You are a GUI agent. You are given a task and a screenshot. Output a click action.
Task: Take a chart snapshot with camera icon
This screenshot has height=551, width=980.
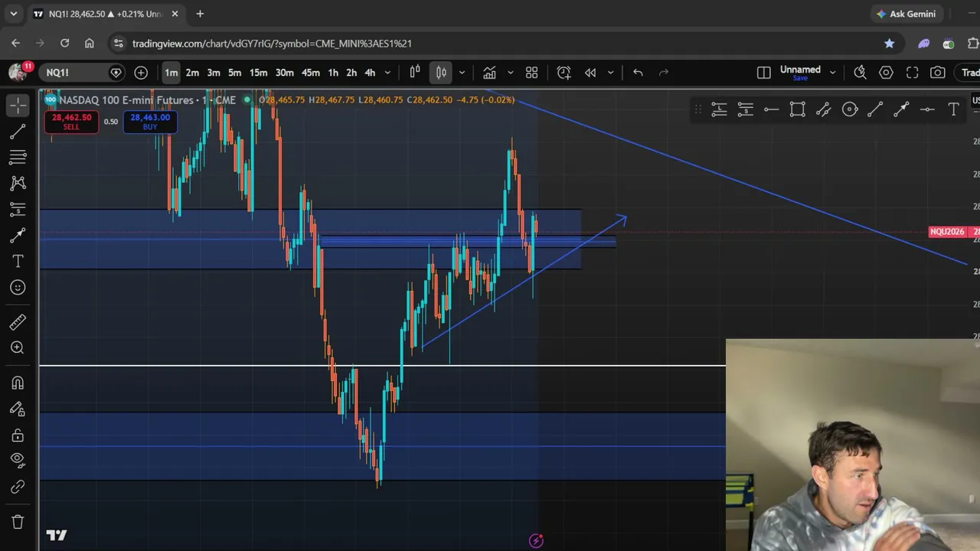(938, 73)
